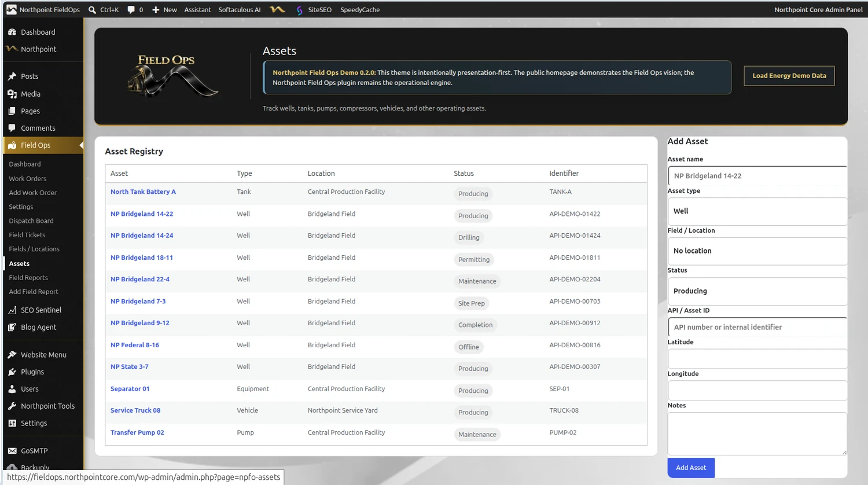The image size is (868, 485).
Task: Open Add Field Report submenu item
Action: click(34, 292)
